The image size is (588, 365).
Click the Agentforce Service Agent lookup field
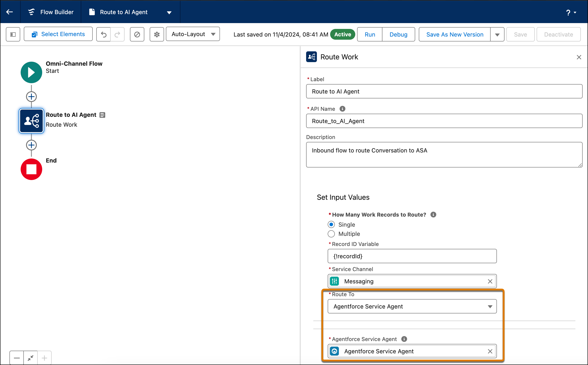tap(412, 351)
